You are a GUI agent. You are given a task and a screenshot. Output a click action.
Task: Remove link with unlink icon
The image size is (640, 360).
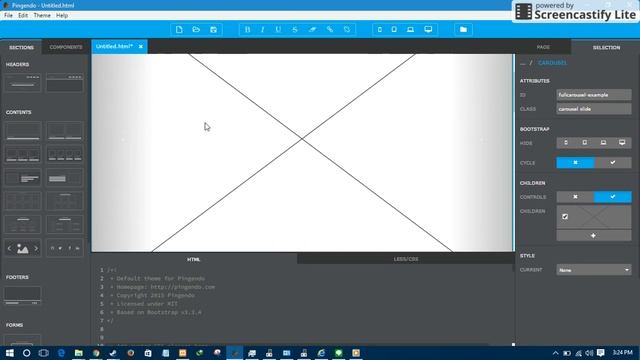[347, 29]
